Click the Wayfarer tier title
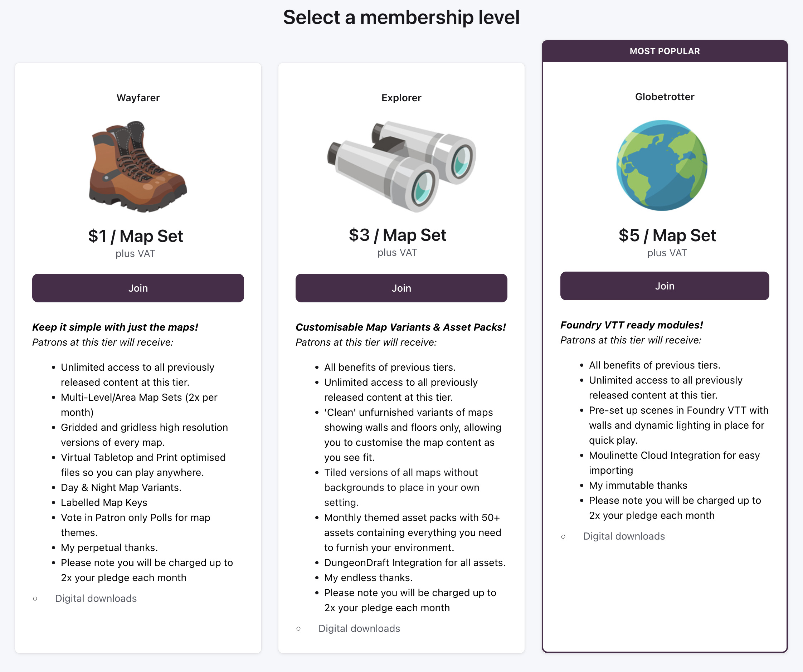 pos(138,98)
